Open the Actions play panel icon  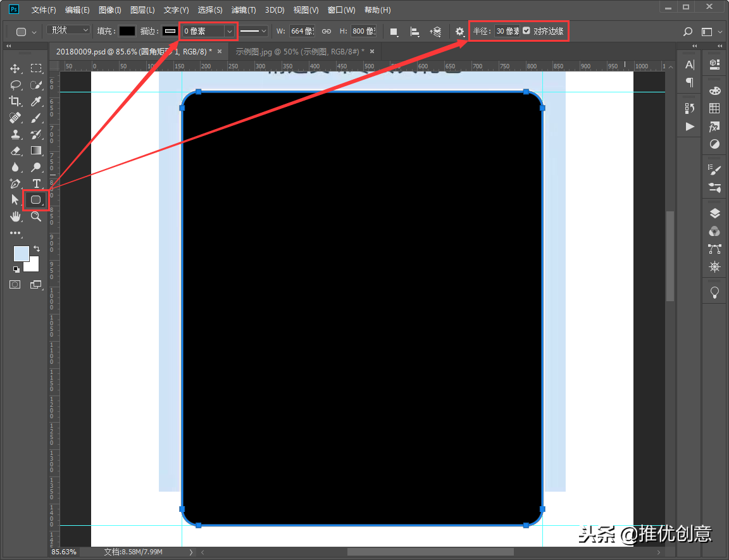click(x=690, y=127)
